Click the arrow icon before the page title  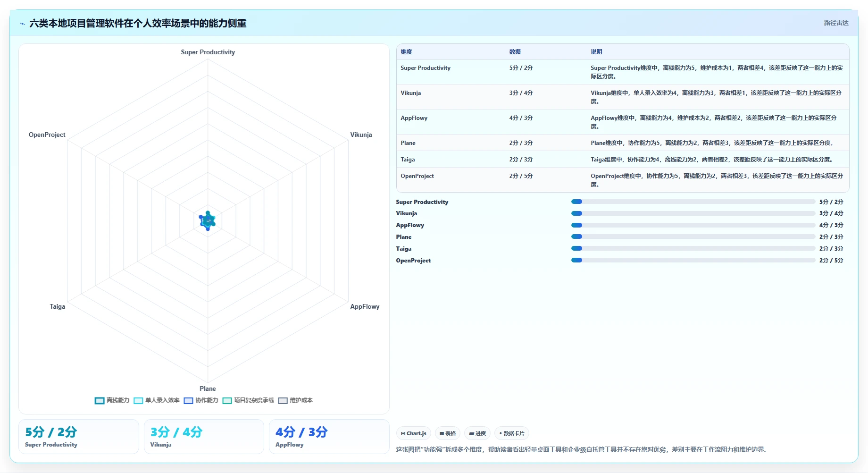pos(22,24)
